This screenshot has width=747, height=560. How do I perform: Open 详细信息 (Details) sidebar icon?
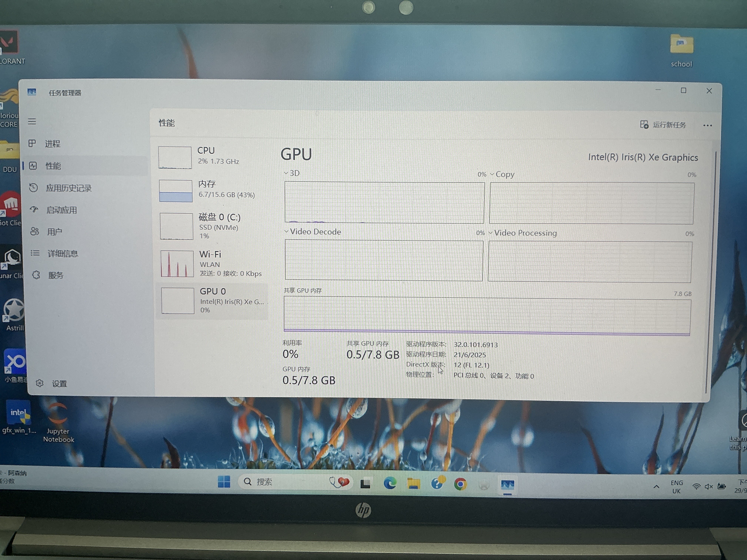tap(35, 253)
